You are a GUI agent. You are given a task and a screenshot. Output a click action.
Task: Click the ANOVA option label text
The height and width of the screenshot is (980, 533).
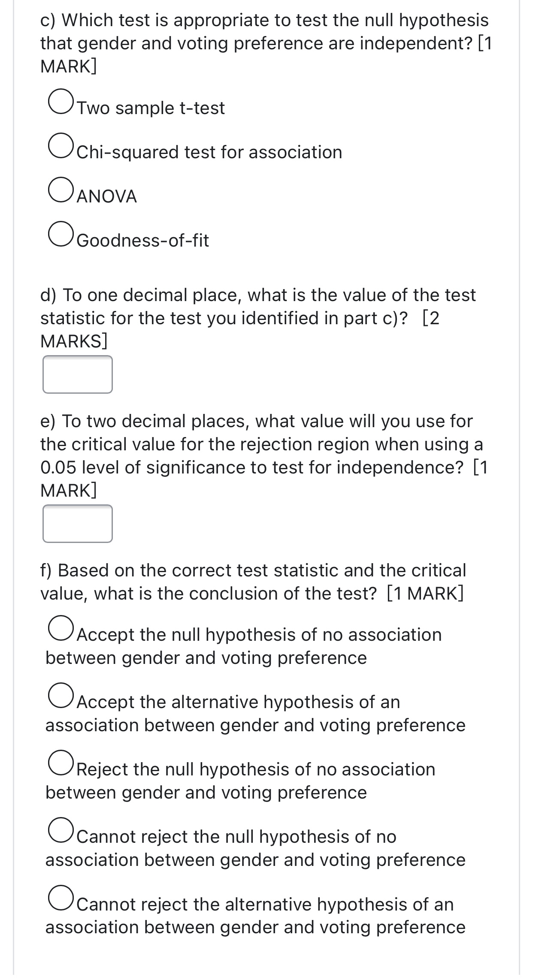point(107,196)
